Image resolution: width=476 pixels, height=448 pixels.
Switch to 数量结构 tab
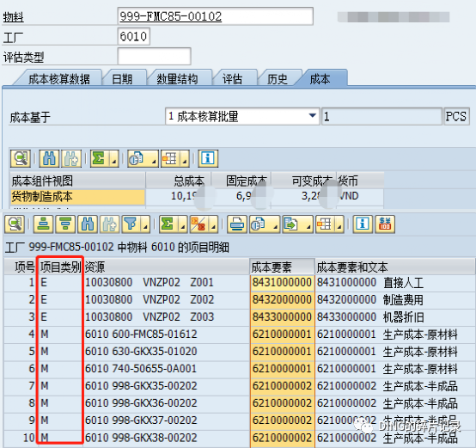[x=177, y=79]
